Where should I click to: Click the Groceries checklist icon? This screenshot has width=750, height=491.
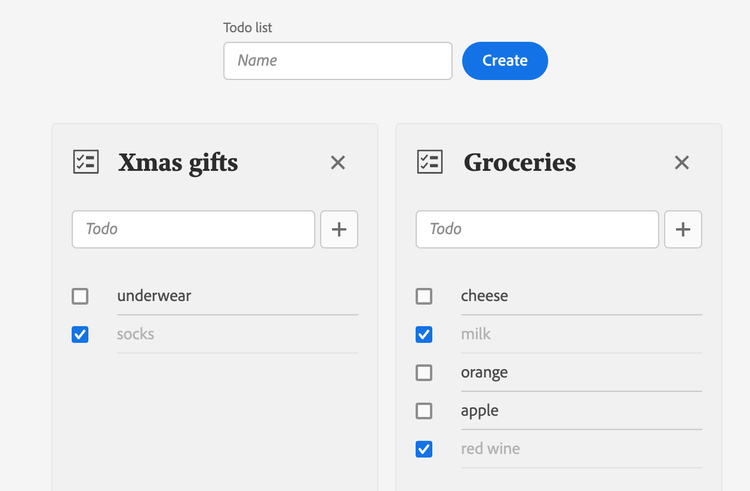(x=430, y=162)
